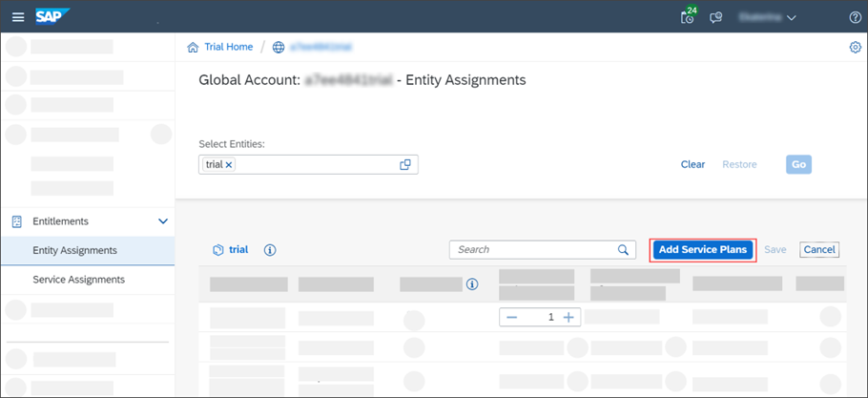Show info icon in table column header

pos(471,284)
